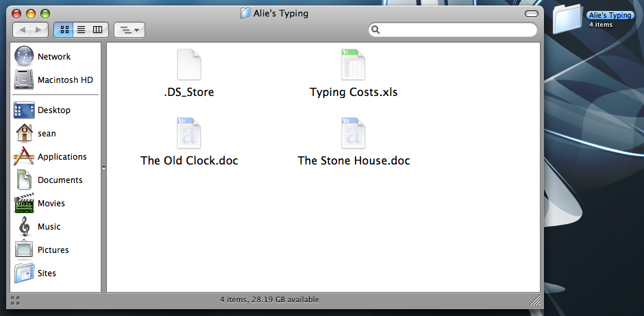Select The Old Clock.doc icon
Viewport: 644px width, 316px height.
pos(189,133)
